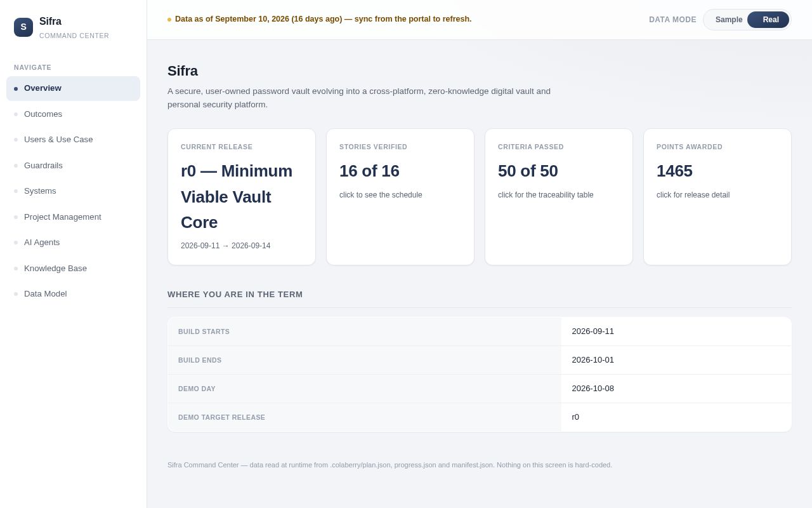Click the DEMO DAY row label
Viewport: 812px width, 508px height.
tap(197, 389)
